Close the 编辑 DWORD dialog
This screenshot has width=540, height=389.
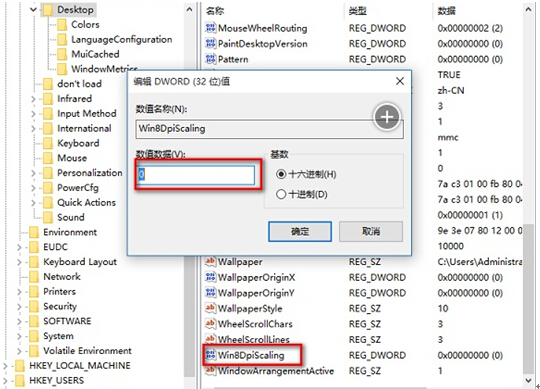(400, 81)
